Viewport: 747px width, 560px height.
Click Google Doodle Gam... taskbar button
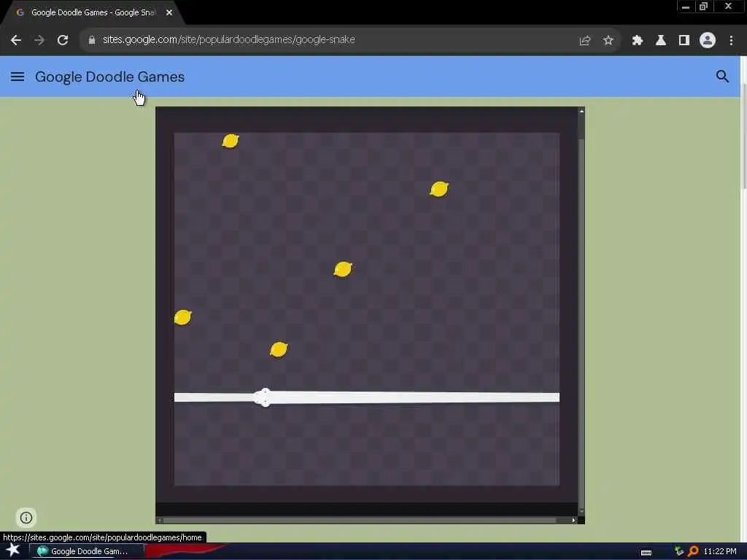[x=87, y=551]
